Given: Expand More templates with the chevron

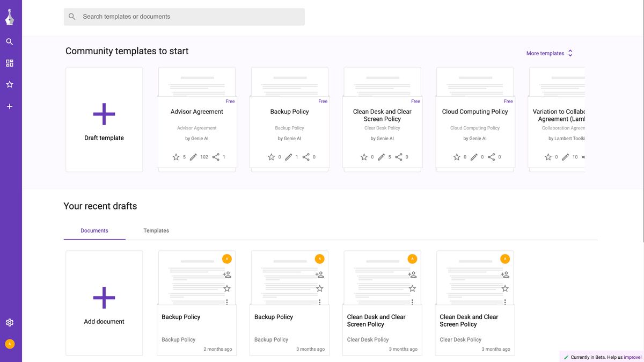Looking at the screenshot, I should (570, 53).
